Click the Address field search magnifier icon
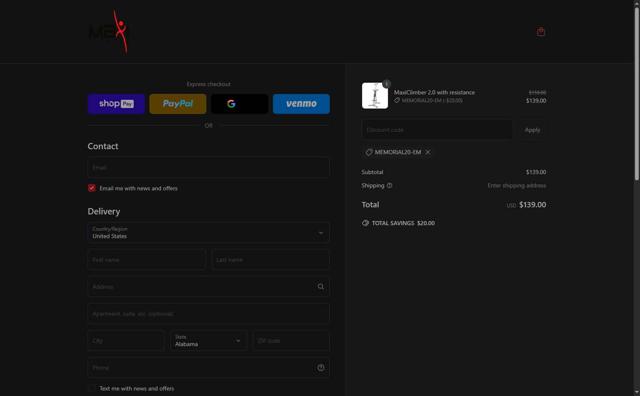 tap(321, 287)
